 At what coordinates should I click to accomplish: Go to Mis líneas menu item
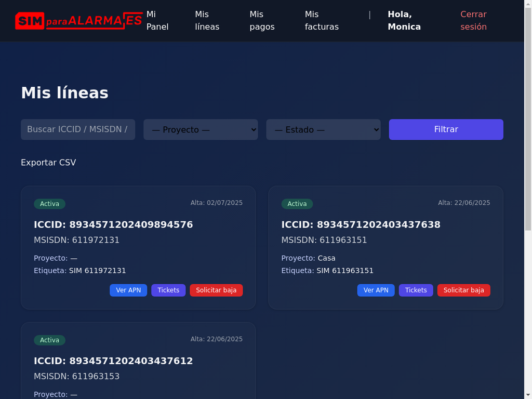point(207,20)
